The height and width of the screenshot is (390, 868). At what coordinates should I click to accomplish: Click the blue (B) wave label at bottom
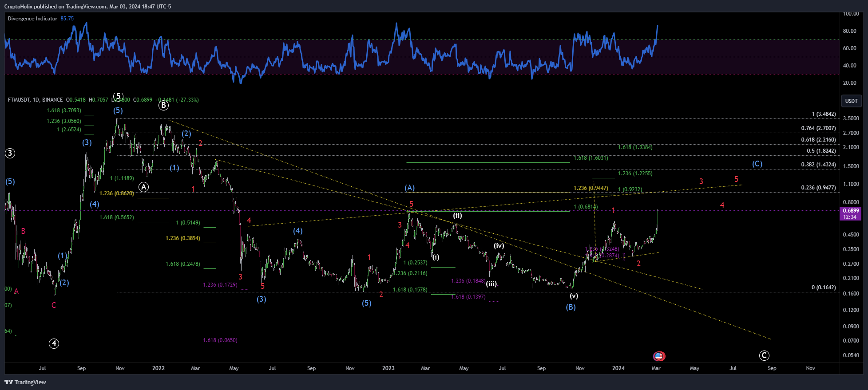coord(571,307)
